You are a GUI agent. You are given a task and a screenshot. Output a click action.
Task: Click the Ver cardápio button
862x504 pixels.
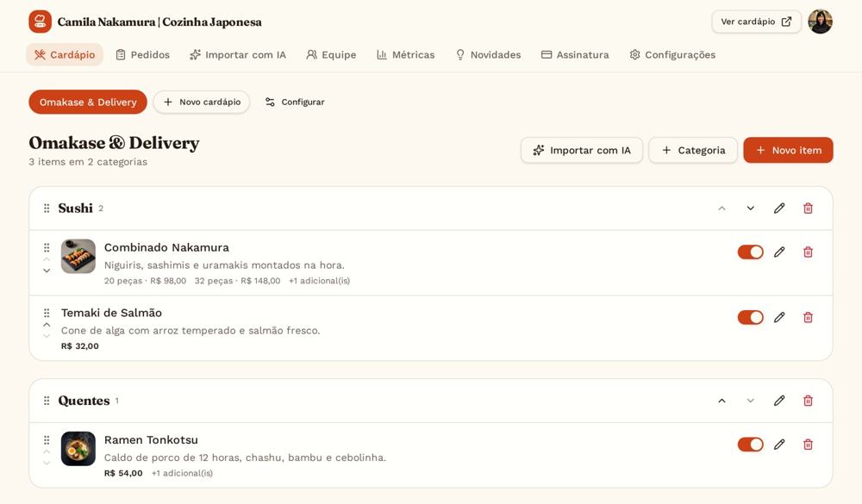tap(756, 22)
